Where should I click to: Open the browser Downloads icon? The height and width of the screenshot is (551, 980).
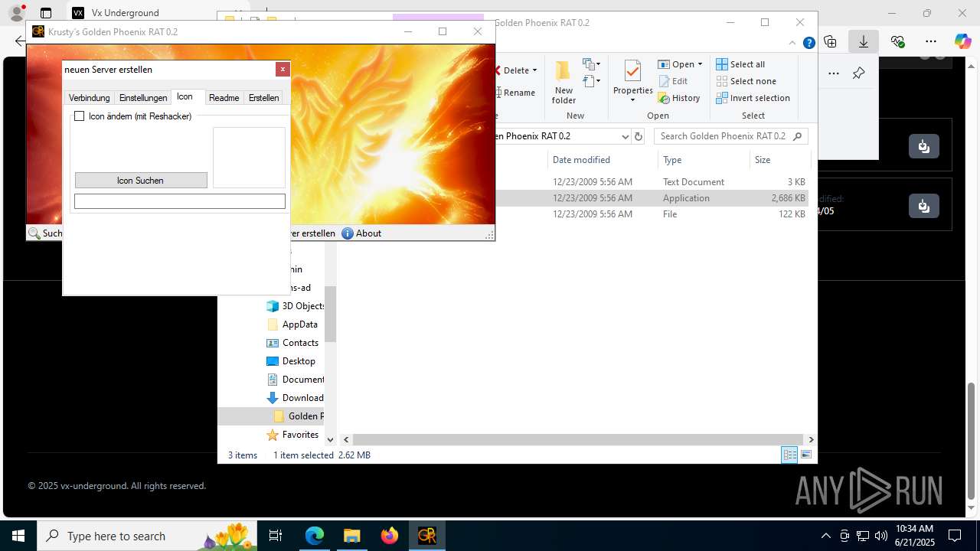tap(864, 41)
